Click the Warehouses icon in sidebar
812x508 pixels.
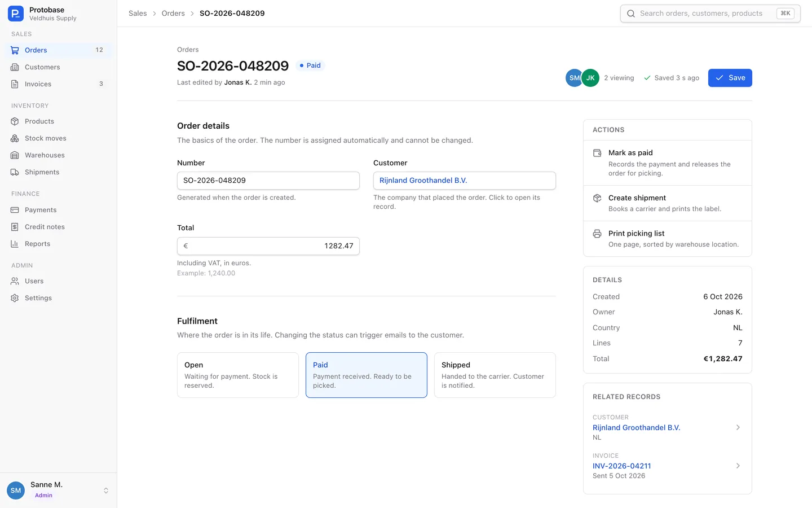click(x=15, y=155)
